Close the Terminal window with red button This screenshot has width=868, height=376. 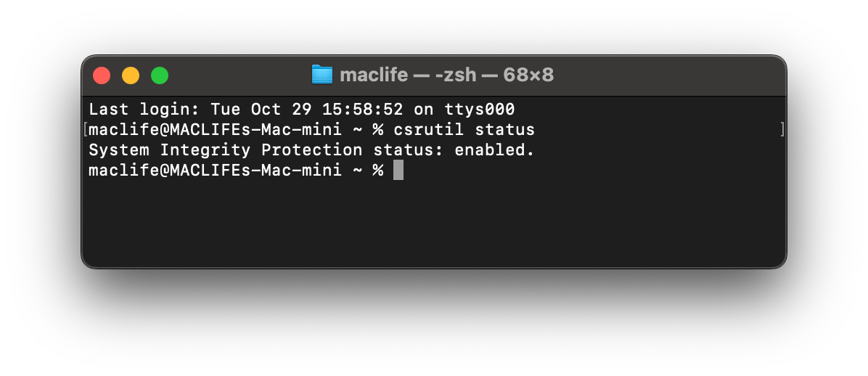tap(102, 75)
